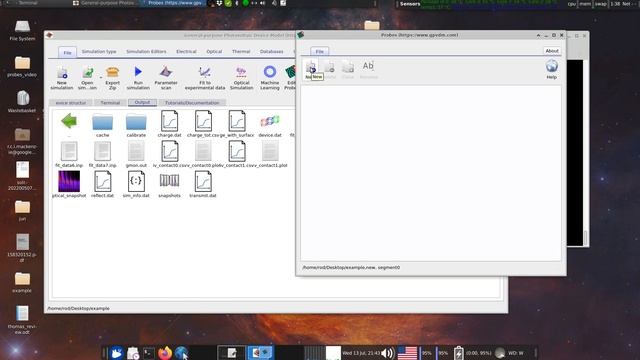
Task: Open Fit to experimental data
Action: click(x=204, y=78)
